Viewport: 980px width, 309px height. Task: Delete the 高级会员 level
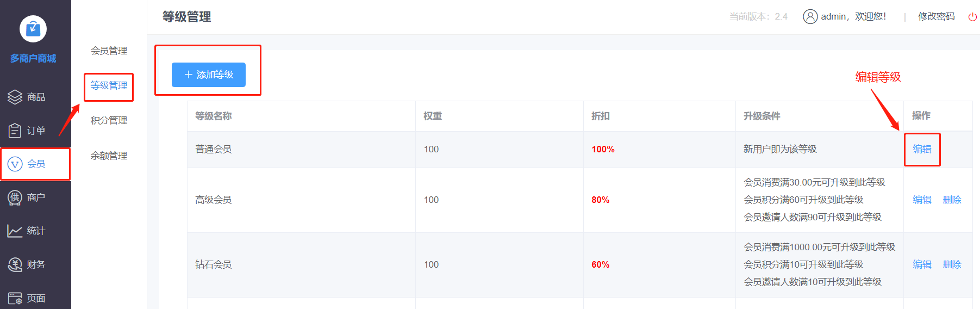point(952,200)
